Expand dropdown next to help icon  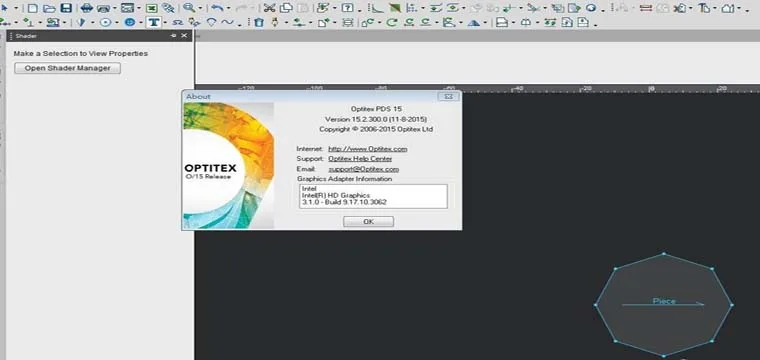click(360, 10)
